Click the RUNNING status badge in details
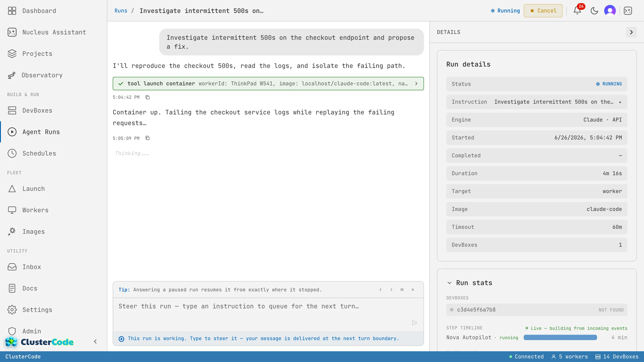 coord(609,84)
